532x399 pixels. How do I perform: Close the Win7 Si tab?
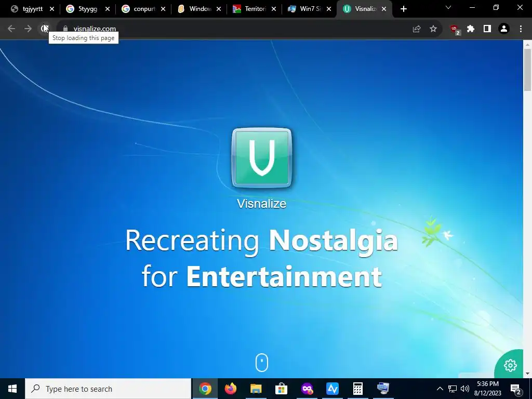tap(329, 9)
